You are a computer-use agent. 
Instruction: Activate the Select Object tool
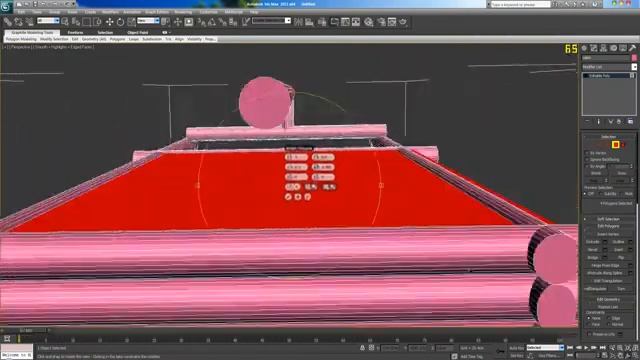click(x=65, y=22)
